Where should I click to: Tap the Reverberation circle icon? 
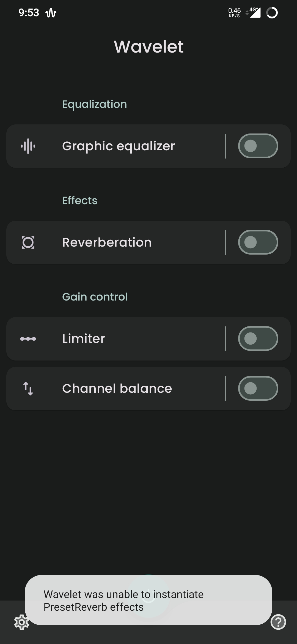pyautogui.click(x=28, y=242)
